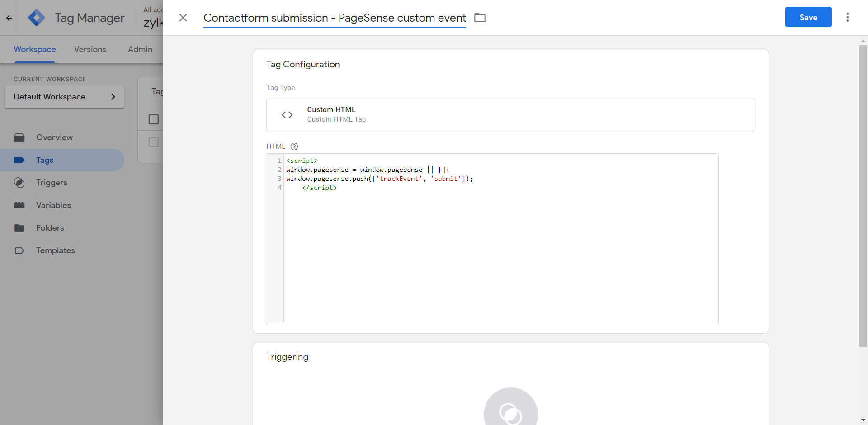This screenshot has height=425, width=868.
Task: Click the closing script tag line
Action: coord(319,188)
